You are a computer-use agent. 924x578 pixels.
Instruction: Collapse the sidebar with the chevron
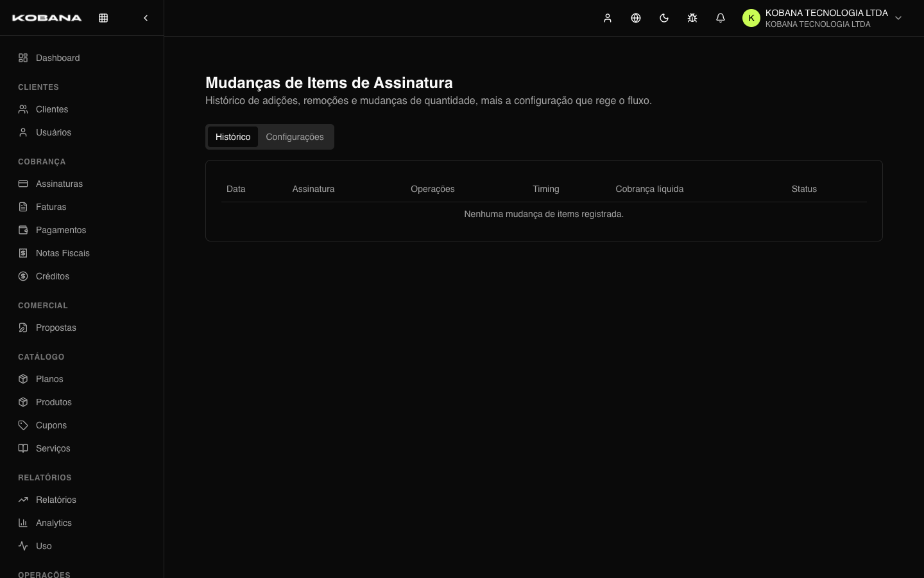pos(146,18)
